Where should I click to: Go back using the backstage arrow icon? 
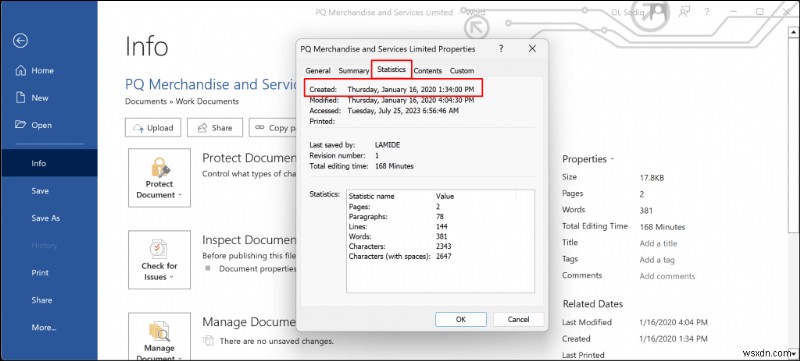[20, 41]
